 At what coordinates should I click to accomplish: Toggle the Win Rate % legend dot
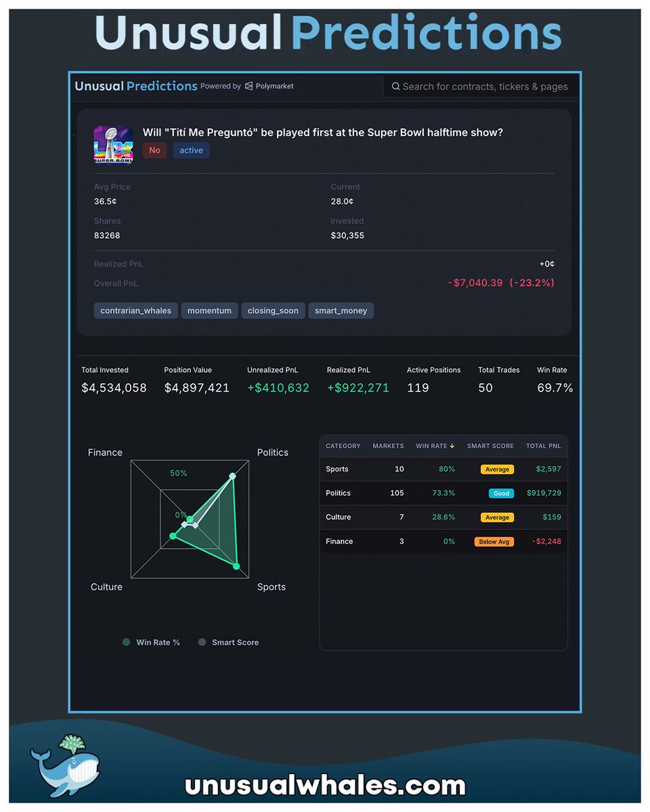[x=127, y=642]
